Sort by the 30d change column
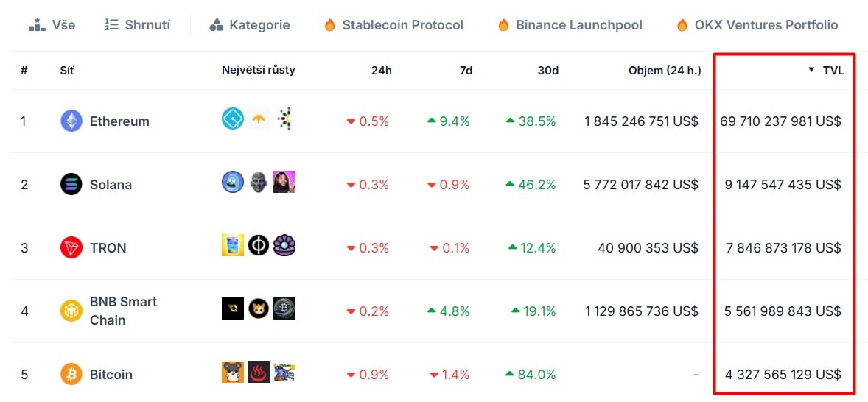 point(547,71)
